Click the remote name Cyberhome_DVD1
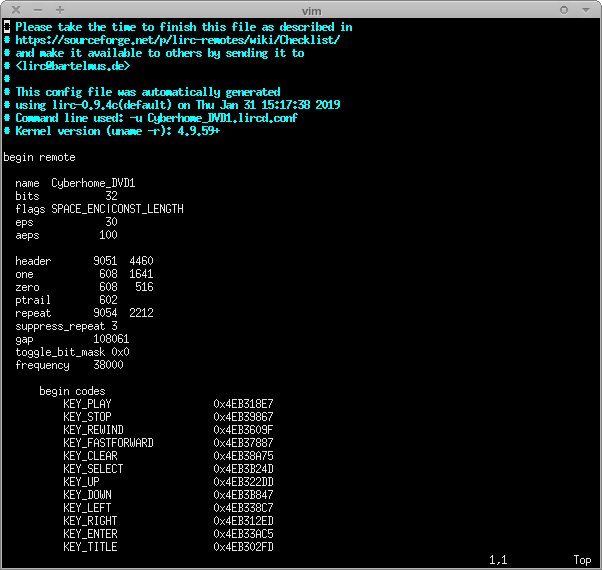 tap(93, 183)
